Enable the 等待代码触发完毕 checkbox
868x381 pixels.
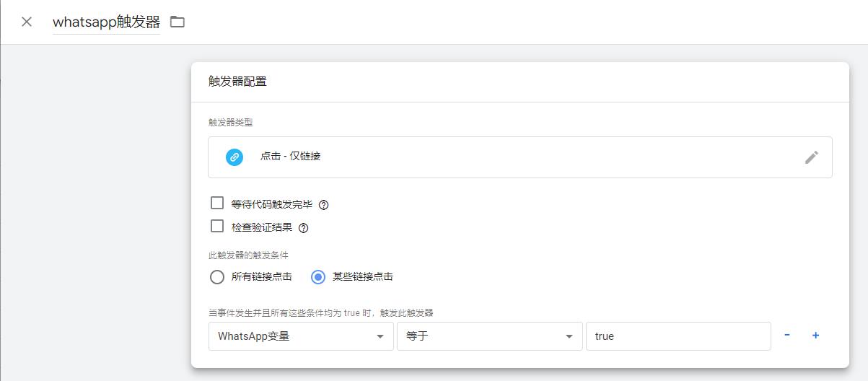217,203
